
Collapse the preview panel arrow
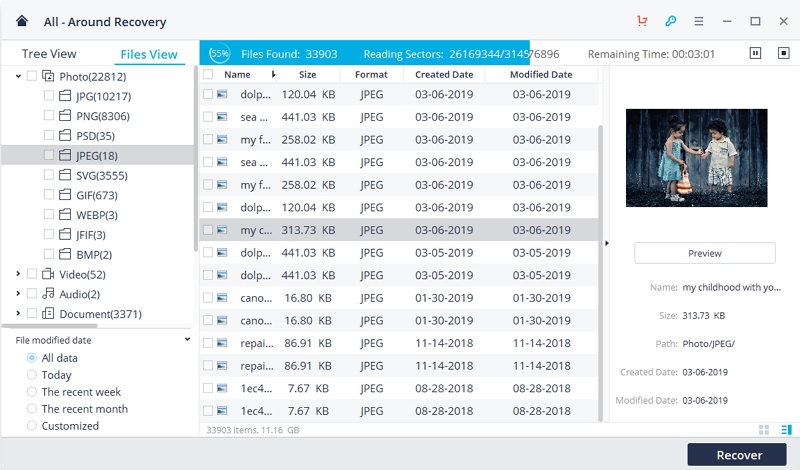click(x=607, y=243)
